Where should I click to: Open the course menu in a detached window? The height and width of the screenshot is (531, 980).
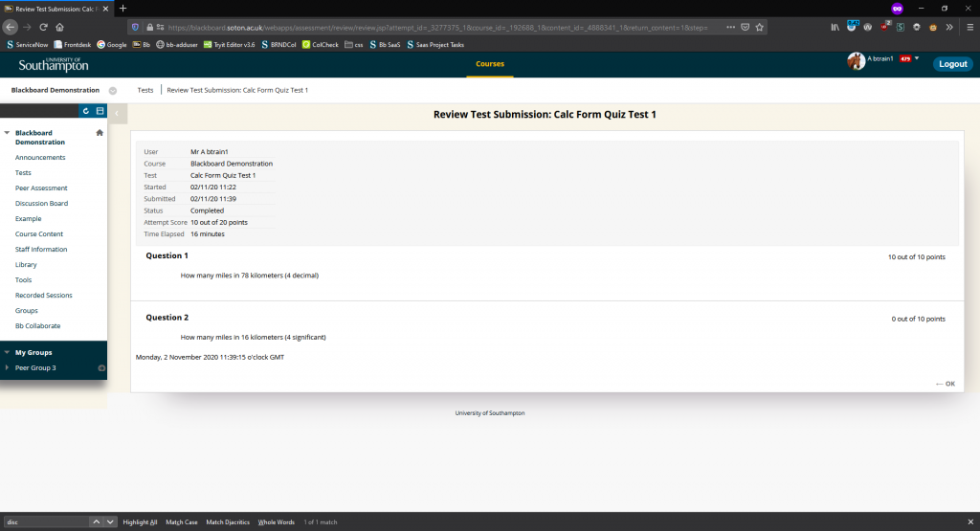coord(100,111)
